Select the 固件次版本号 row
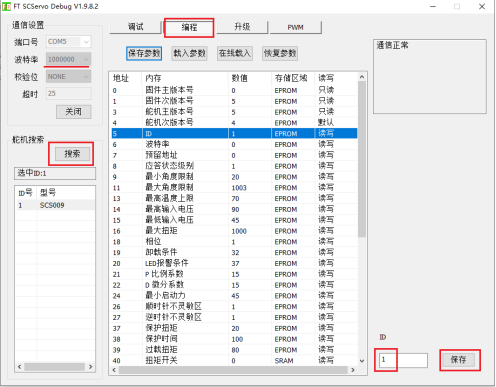This screenshot has width=496, height=387. [234, 101]
